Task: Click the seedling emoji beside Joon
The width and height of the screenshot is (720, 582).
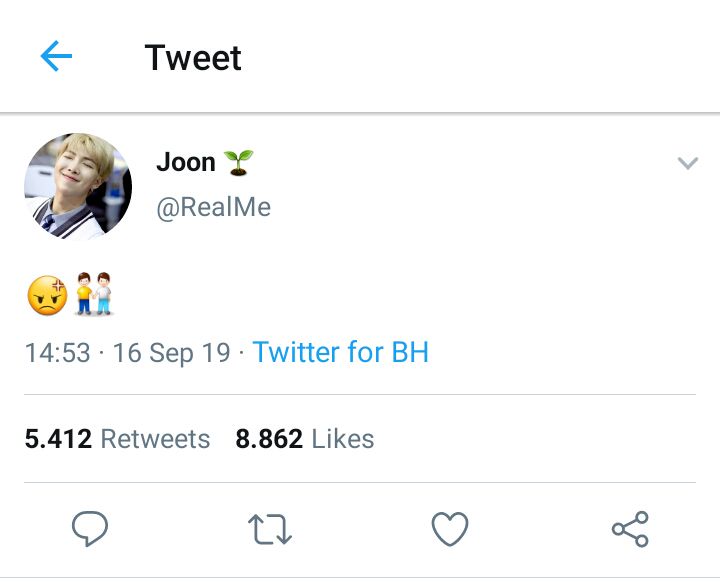Action: (x=238, y=163)
